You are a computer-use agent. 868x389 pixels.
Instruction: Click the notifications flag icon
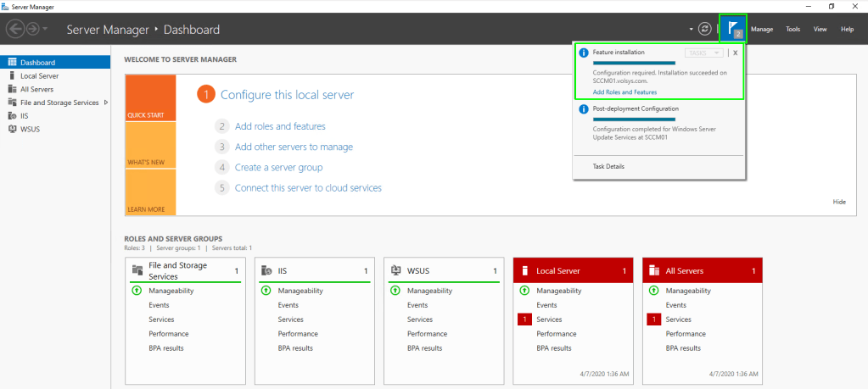click(x=731, y=28)
